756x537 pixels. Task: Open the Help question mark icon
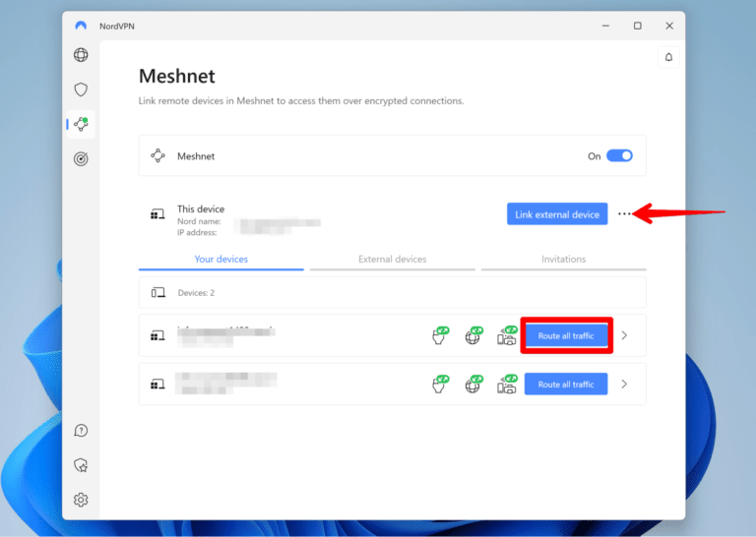[x=81, y=431]
